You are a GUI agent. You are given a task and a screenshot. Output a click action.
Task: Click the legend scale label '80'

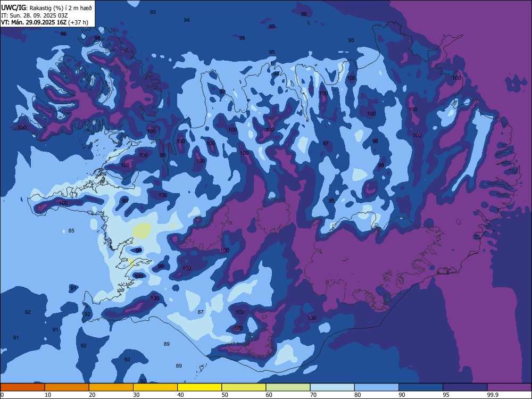point(358,395)
